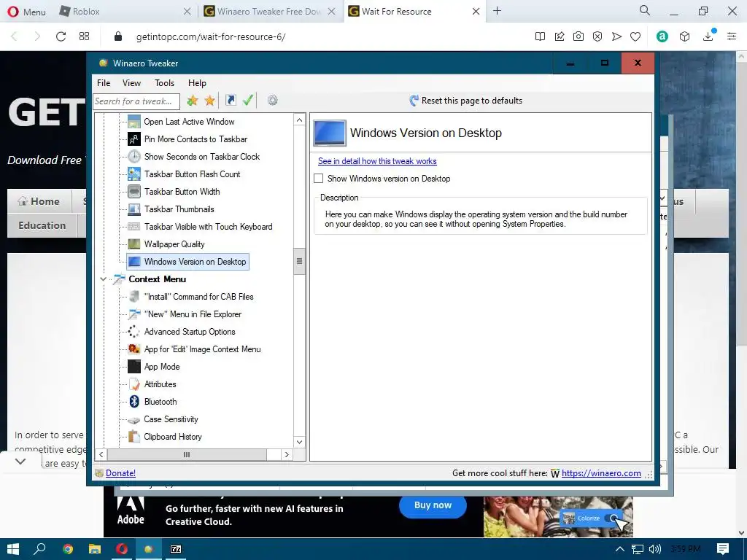Open new browser tab with plus button
Screen dimensions: 747x560
tap(497, 11)
